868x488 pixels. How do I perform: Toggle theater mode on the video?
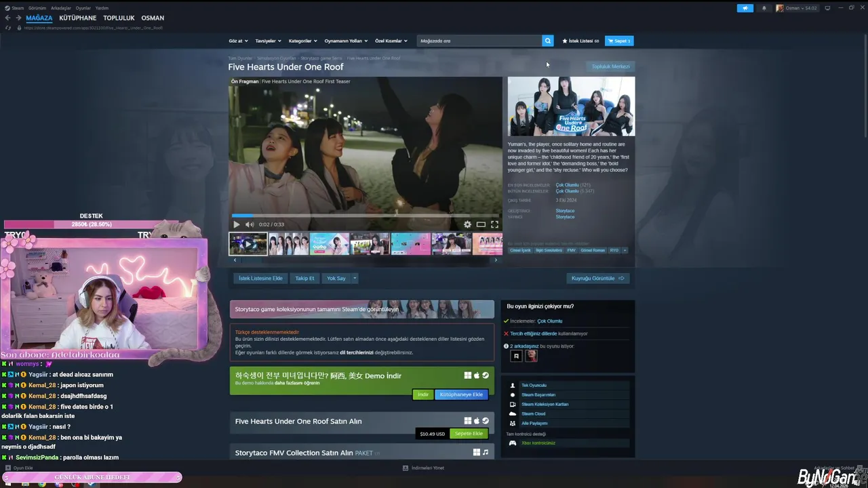coord(481,224)
